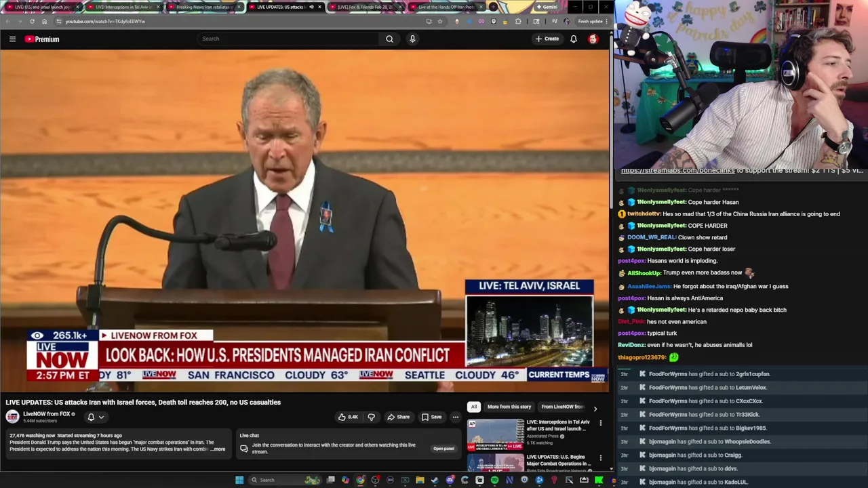Click 'FoodForWyrms has gifted a sub to LetumVelox'
The width and height of the screenshot is (868, 488).
[707, 388]
